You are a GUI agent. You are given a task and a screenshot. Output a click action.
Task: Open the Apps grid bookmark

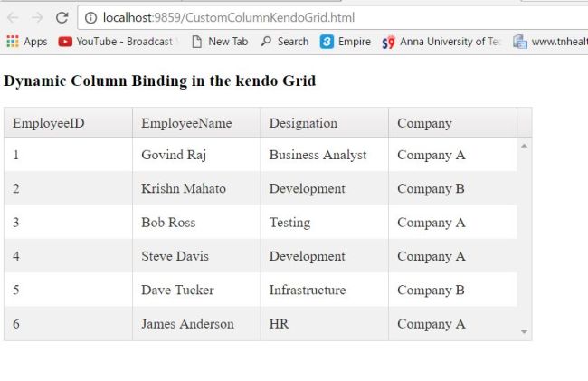[x=26, y=42]
